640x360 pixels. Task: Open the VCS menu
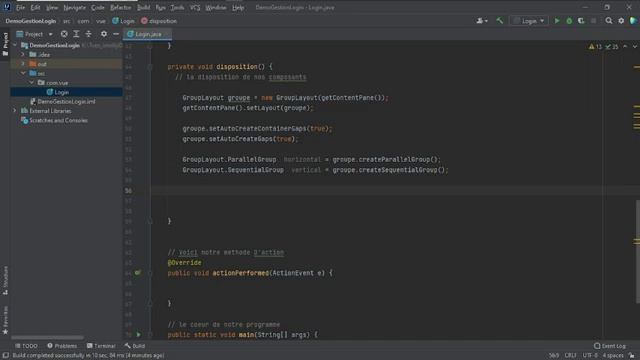pos(195,7)
